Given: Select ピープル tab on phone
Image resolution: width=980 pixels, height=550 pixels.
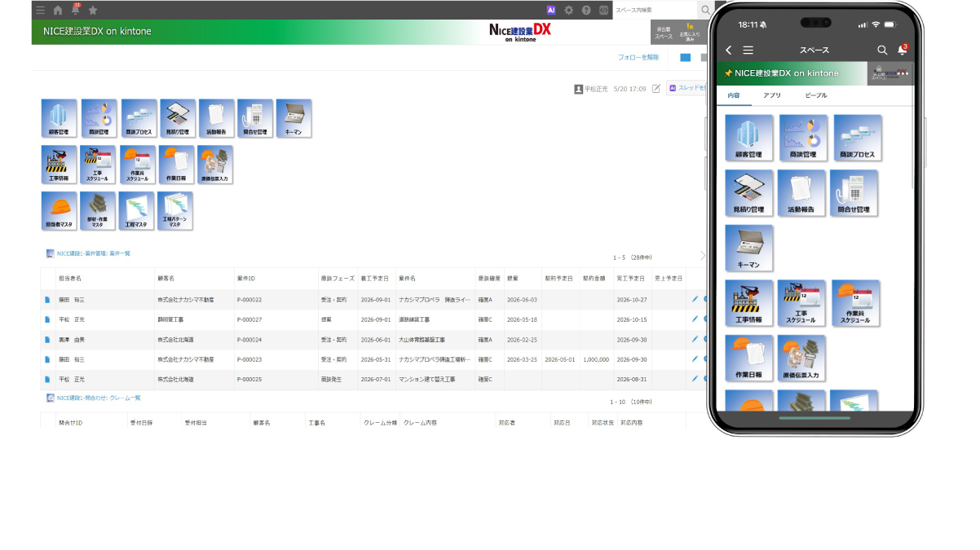Looking at the screenshot, I should [815, 95].
